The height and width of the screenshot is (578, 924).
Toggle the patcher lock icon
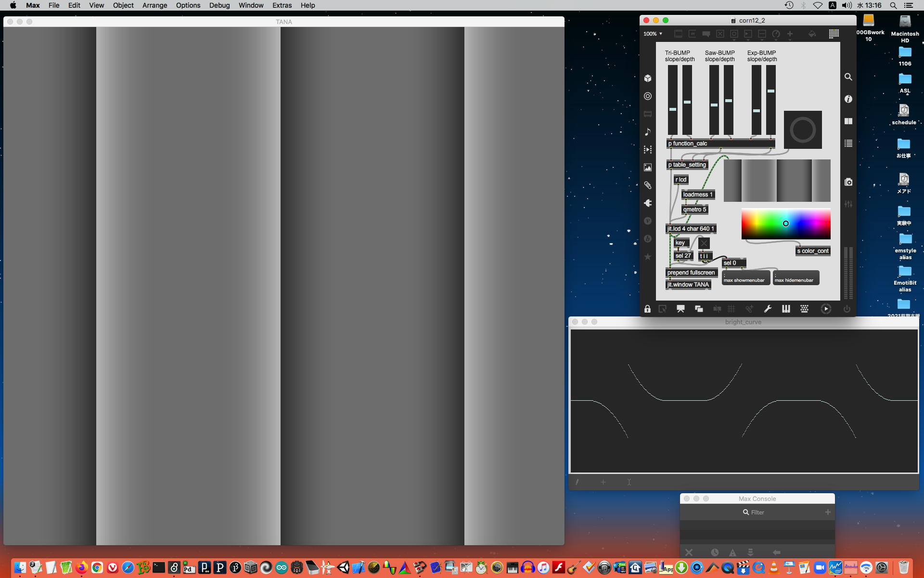647,309
